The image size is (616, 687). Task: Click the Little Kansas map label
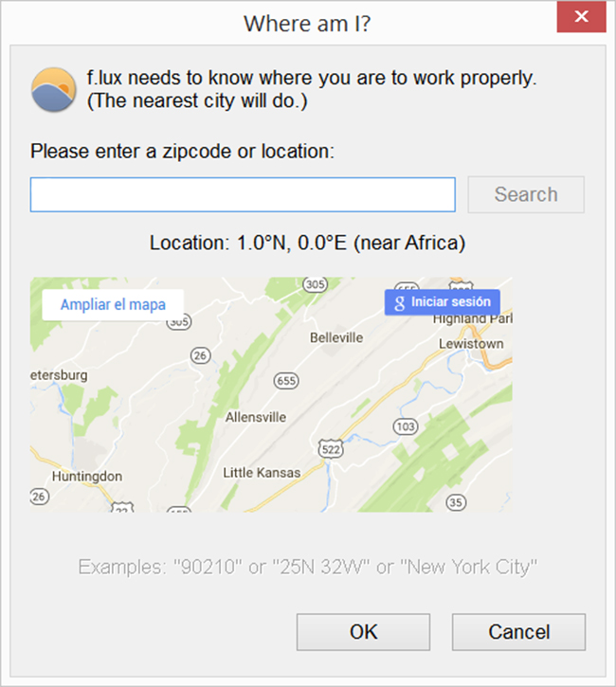pyautogui.click(x=262, y=472)
